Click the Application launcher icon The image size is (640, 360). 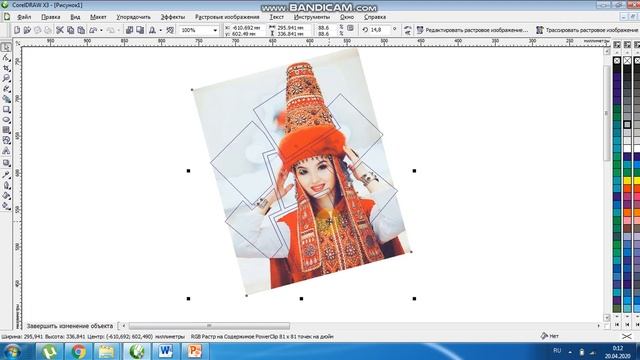[152, 30]
